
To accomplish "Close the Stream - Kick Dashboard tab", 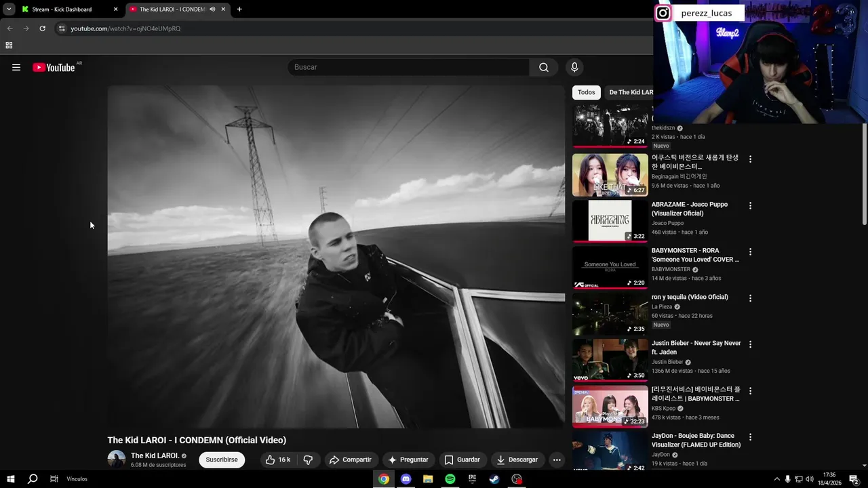I will [115, 9].
